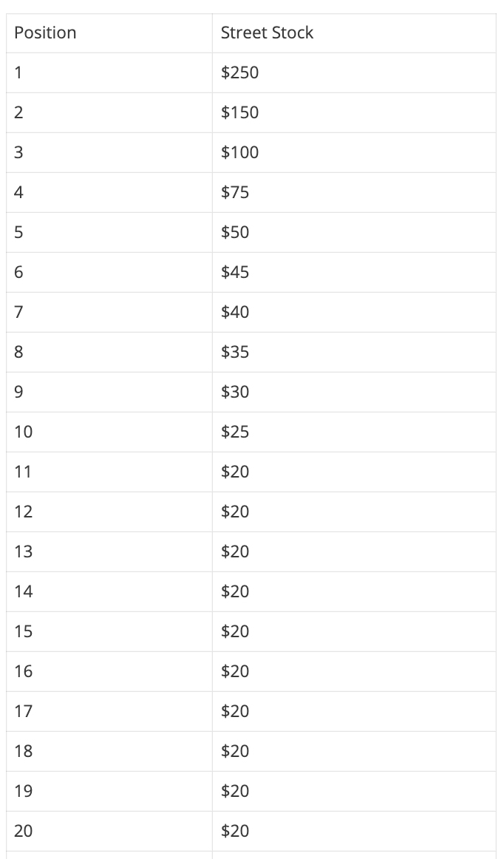Image resolution: width=504 pixels, height=859 pixels.
Task: Click position 7 in the table
Action: [109, 313]
